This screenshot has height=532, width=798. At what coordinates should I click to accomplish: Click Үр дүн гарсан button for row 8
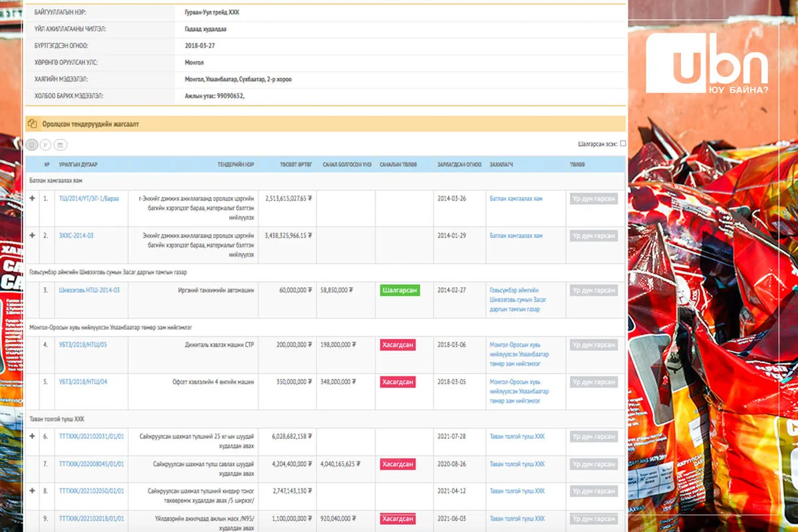(x=594, y=491)
